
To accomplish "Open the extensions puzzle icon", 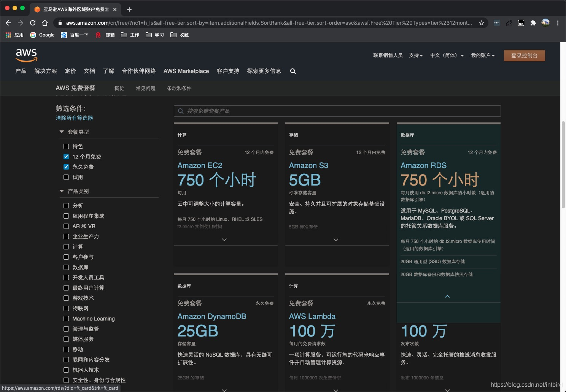I will [533, 23].
